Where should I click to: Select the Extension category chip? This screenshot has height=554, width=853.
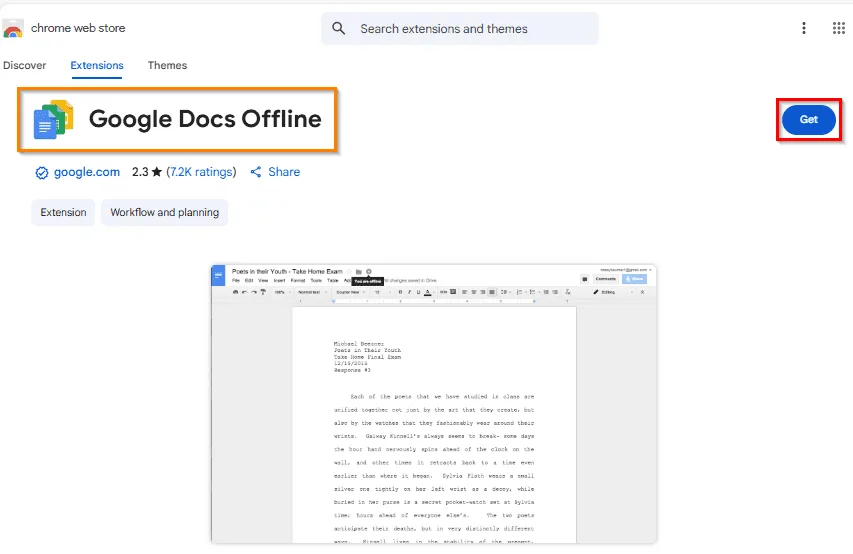(x=63, y=212)
